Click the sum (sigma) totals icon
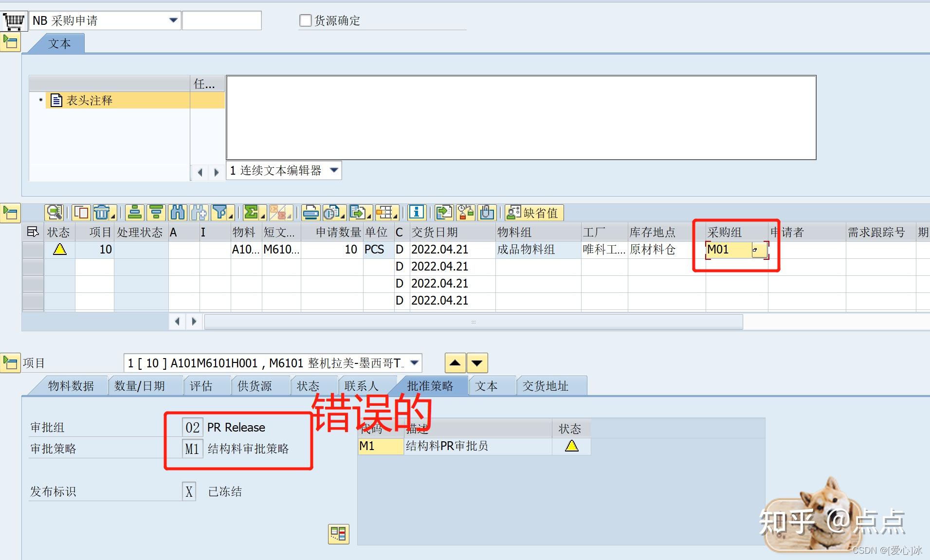 250,213
